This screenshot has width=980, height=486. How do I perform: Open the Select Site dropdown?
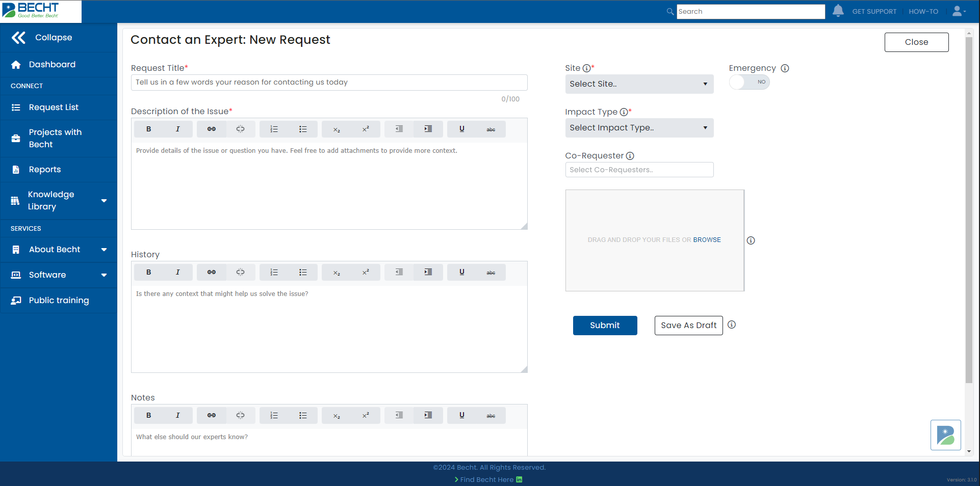click(x=639, y=84)
